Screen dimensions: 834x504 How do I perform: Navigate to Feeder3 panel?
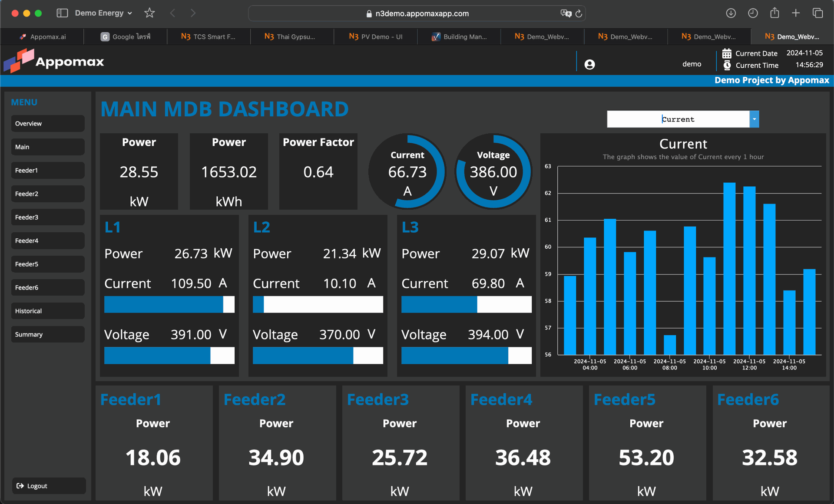48,217
